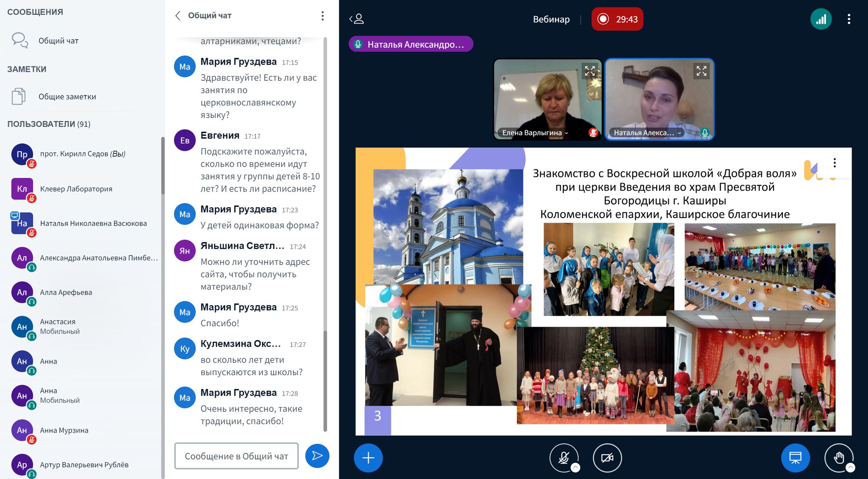Focus the message input field
The width and height of the screenshot is (868, 479).
[x=236, y=456]
